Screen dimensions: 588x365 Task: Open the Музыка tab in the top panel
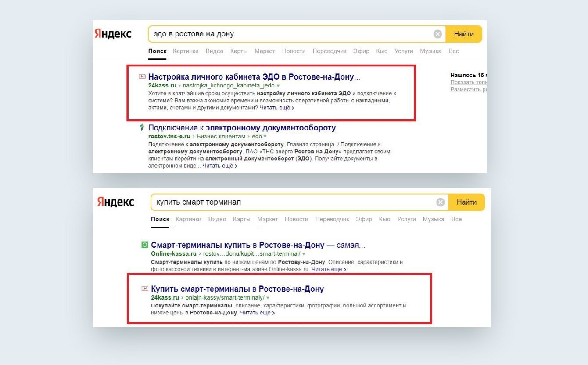pos(430,51)
